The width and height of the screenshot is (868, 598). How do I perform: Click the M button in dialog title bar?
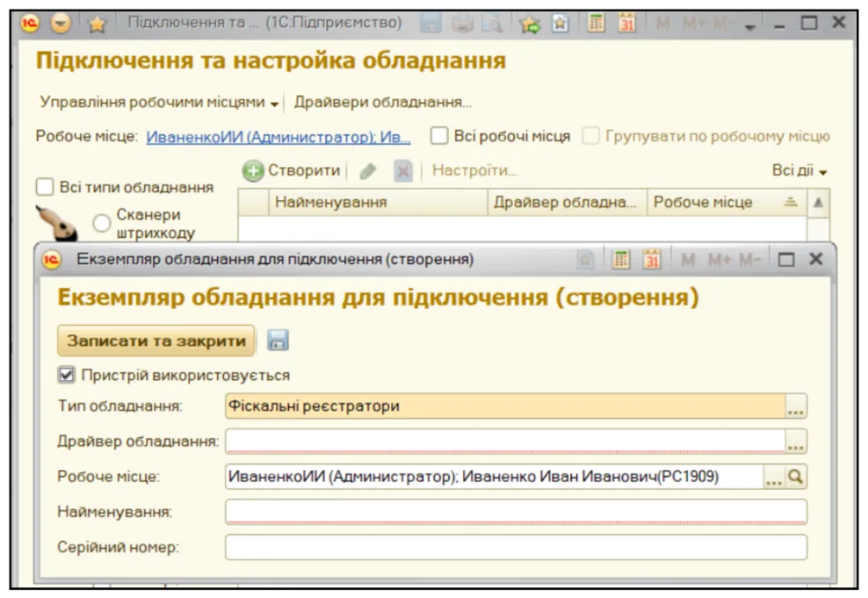(x=688, y=259)
